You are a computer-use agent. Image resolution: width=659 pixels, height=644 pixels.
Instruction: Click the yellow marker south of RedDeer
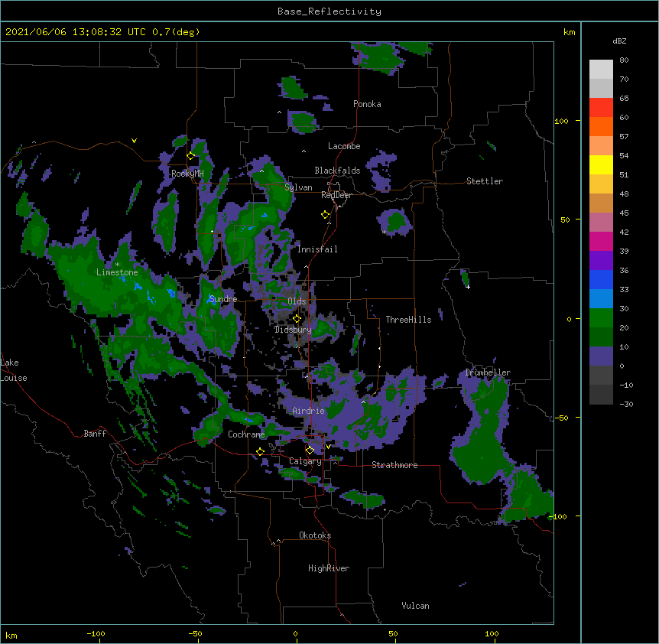pos(325,215)
